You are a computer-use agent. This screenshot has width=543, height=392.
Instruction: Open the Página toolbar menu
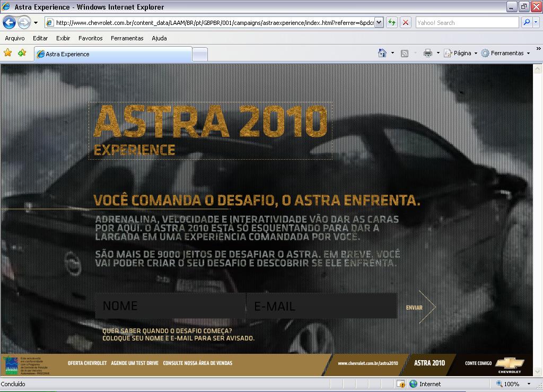pos(461,53)
